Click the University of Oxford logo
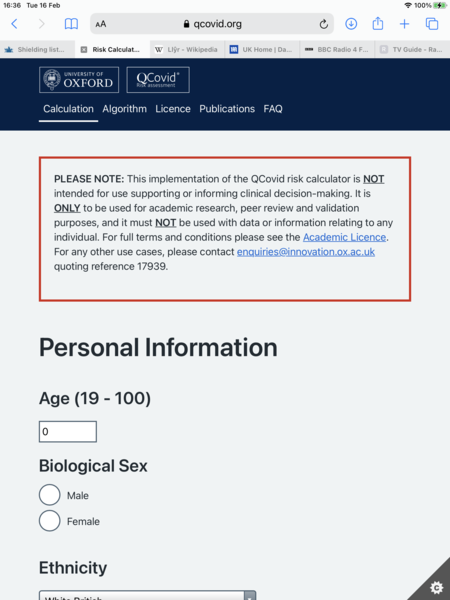450x600 pixels. (x=79, y=80)
